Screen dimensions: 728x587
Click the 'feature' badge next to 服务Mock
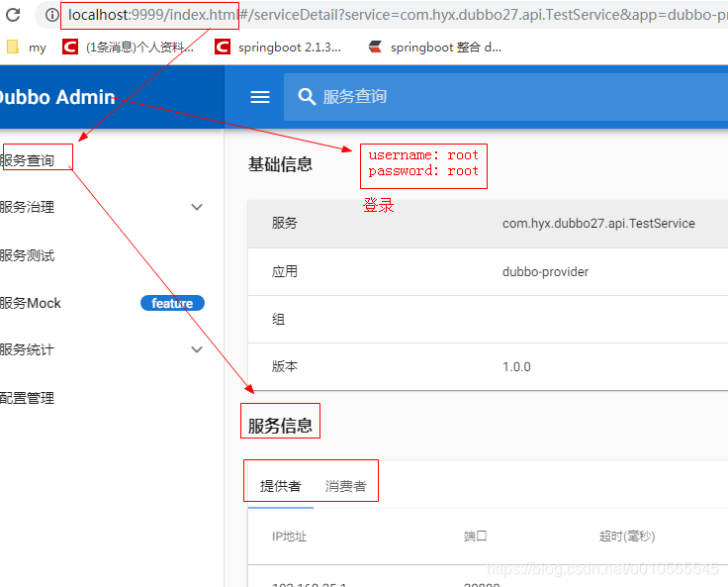click(x=172, y=303)
